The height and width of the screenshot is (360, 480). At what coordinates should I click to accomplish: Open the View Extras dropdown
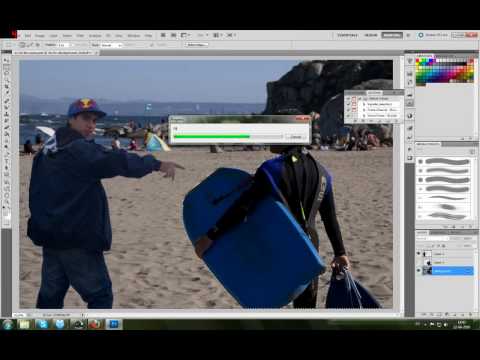point(185,35)
